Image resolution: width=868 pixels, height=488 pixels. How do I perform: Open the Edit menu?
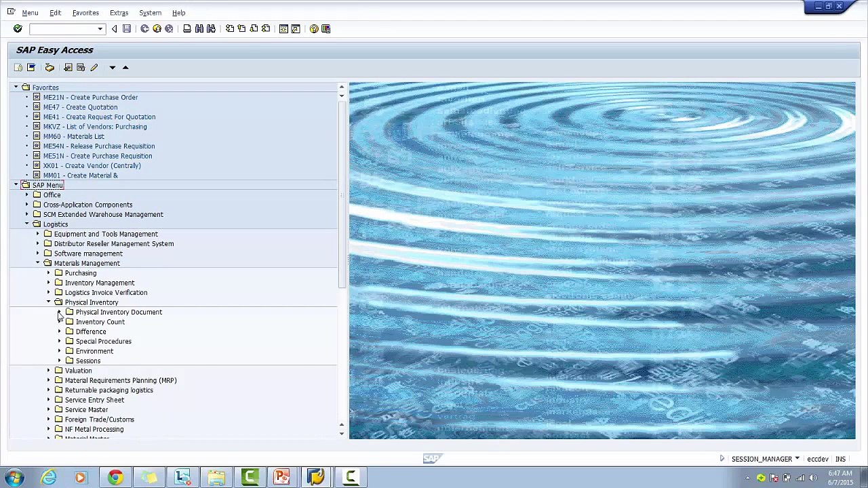(55, 13)
